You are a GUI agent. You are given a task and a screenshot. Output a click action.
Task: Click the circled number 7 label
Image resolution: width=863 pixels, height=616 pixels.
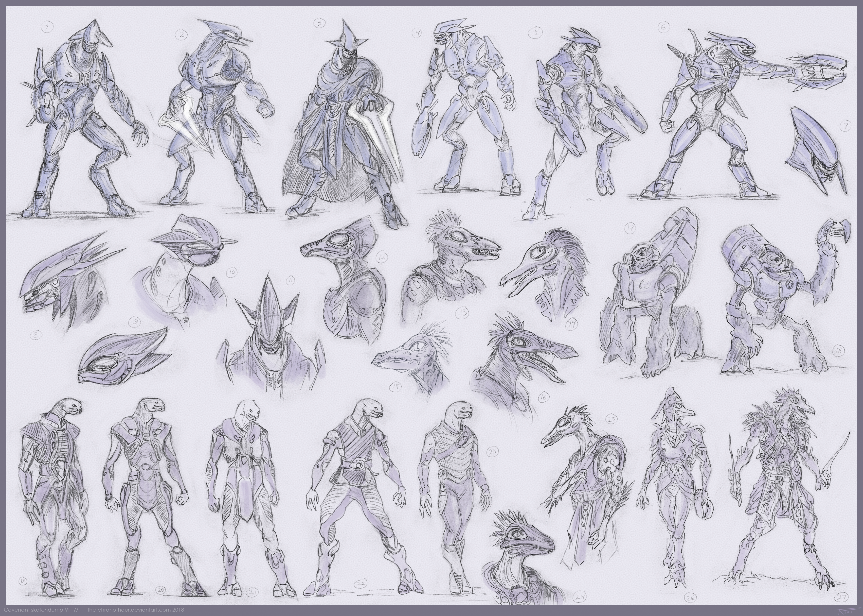[x=846, y=126]
